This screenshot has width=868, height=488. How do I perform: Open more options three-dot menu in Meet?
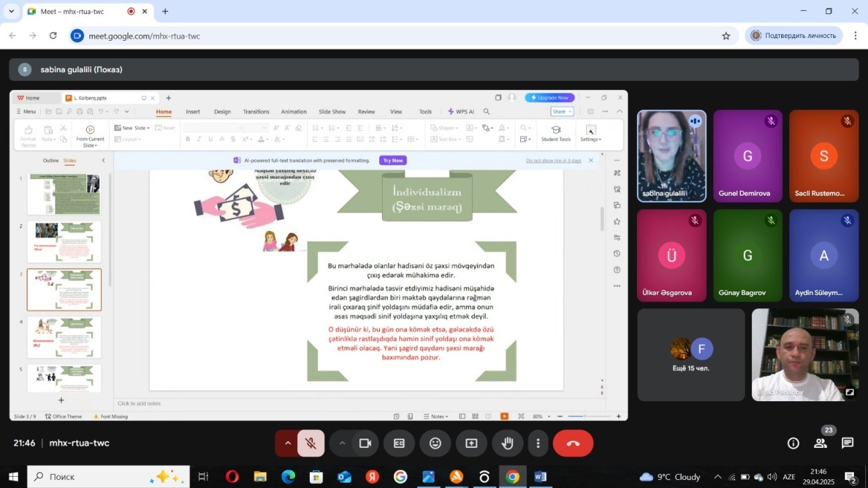(x=538, y=443)
